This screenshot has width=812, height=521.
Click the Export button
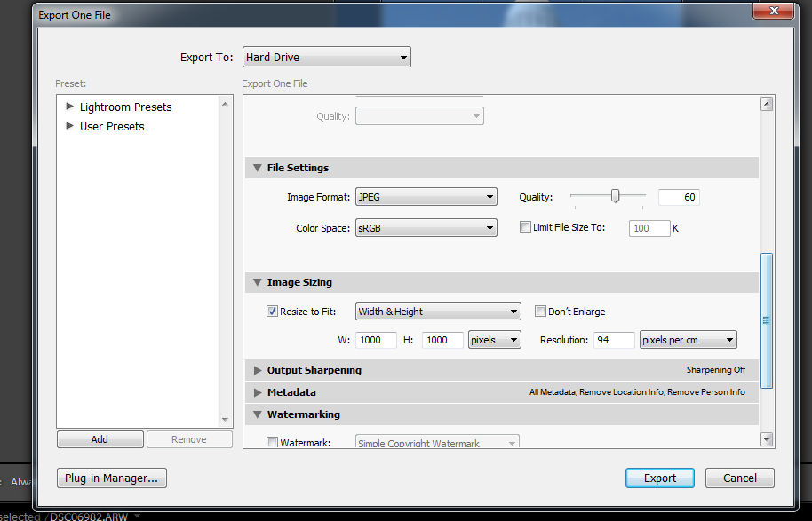[660, 478]
